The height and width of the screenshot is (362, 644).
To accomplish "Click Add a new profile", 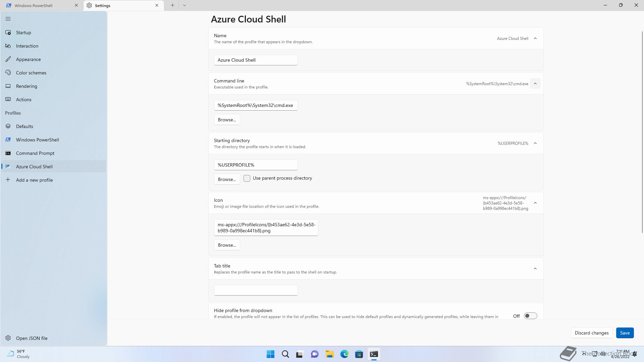I will [54, 180].
